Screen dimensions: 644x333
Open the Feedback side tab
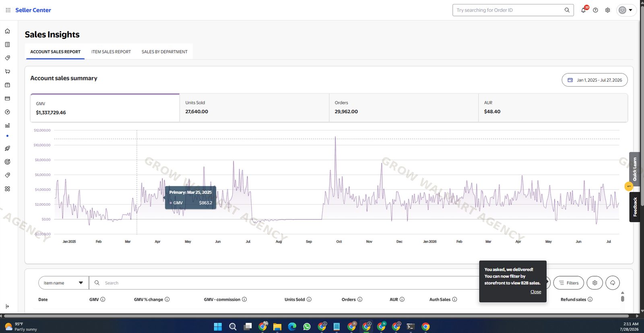click(x=634, y=207)
